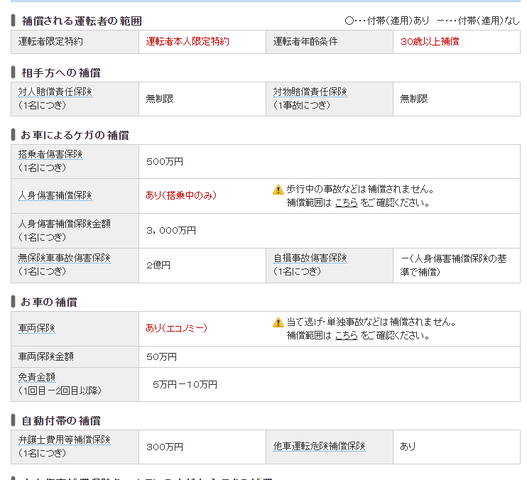This screenshot has height=480, width=527.
Task: Click 無制限 value for 対人賠償責任保険
Action: [160, 99]
